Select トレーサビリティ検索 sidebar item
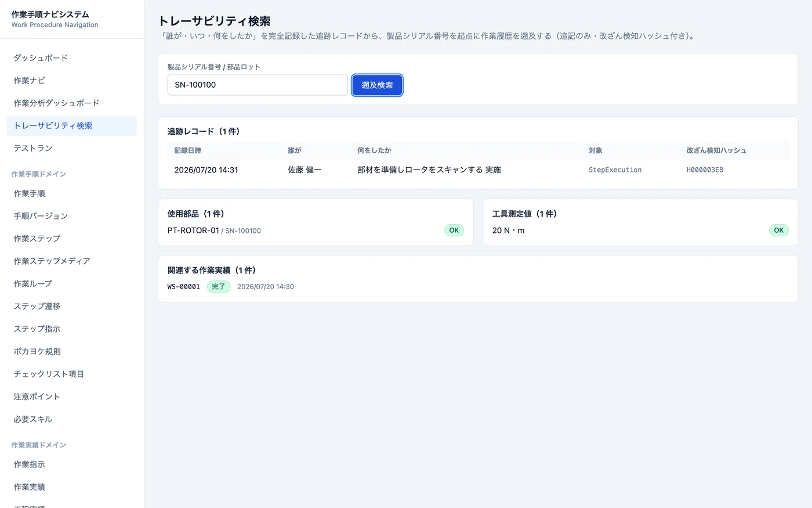Image resolution: width=812 pixels, height=508 pixels. [x=72, y=126]
